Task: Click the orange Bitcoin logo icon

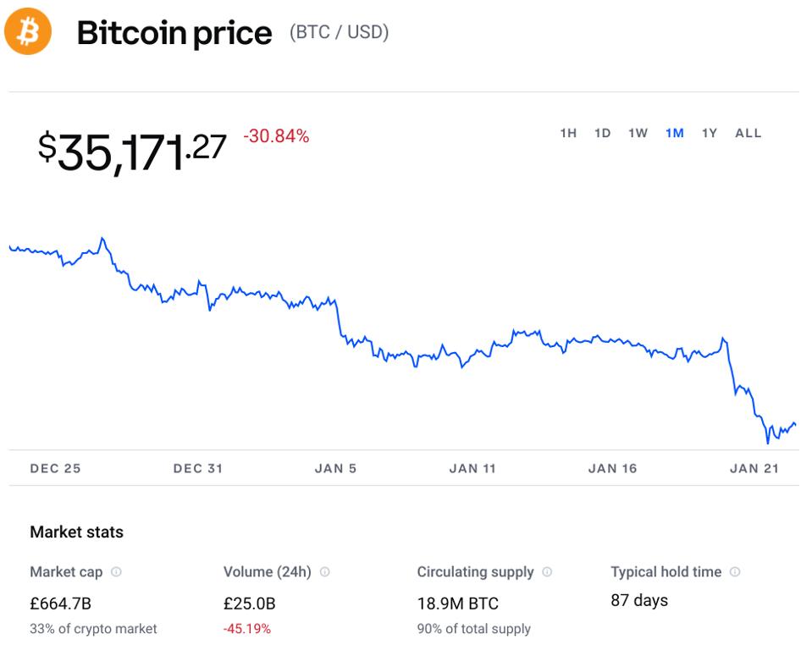Action: click(x=28, y=33)
